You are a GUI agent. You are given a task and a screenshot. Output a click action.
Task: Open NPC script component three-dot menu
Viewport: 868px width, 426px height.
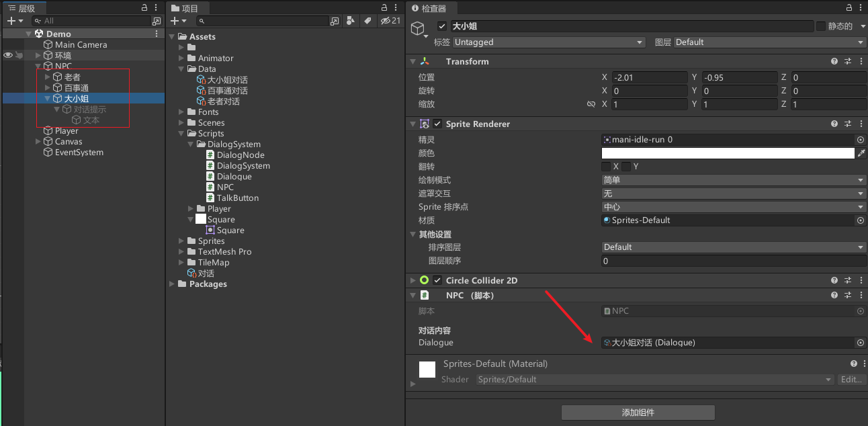(860, 296)
